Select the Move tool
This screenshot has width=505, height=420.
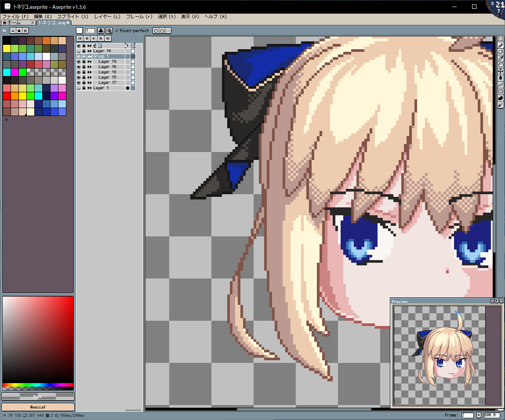(x=501, y=72)
